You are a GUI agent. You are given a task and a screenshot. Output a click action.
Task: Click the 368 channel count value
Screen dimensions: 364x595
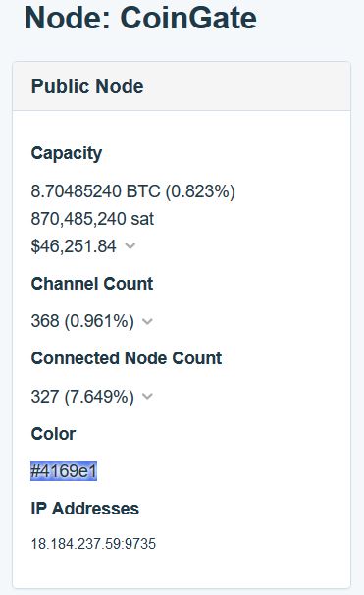[45, 321]
